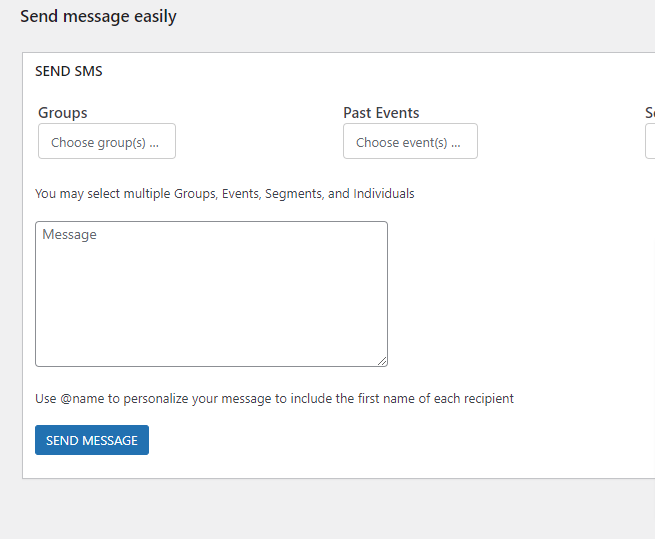Click into the Message text area
655x539 pixels.
point(211,294)
